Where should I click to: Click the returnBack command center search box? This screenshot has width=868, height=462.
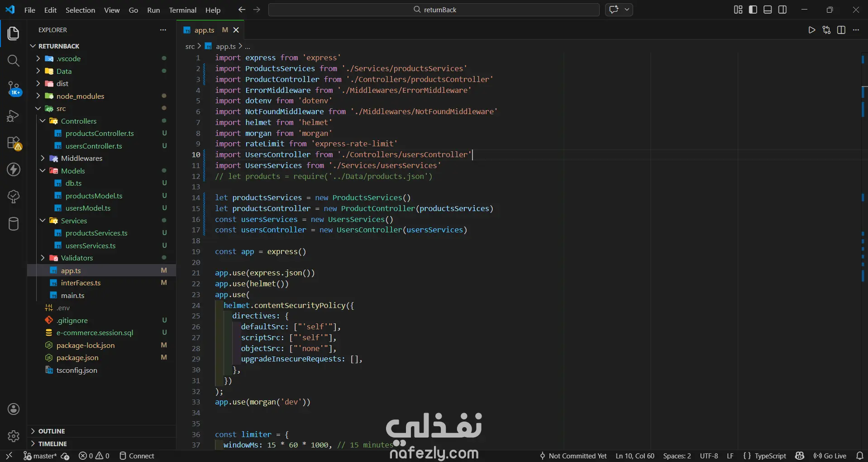[434, 10]
